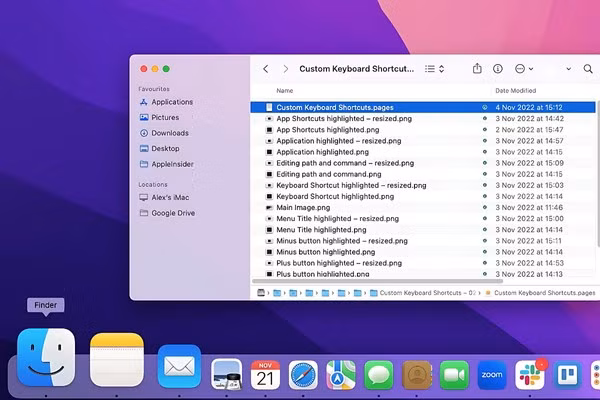
Task: Open the Finder search magnifier
Action: [588, 69]
